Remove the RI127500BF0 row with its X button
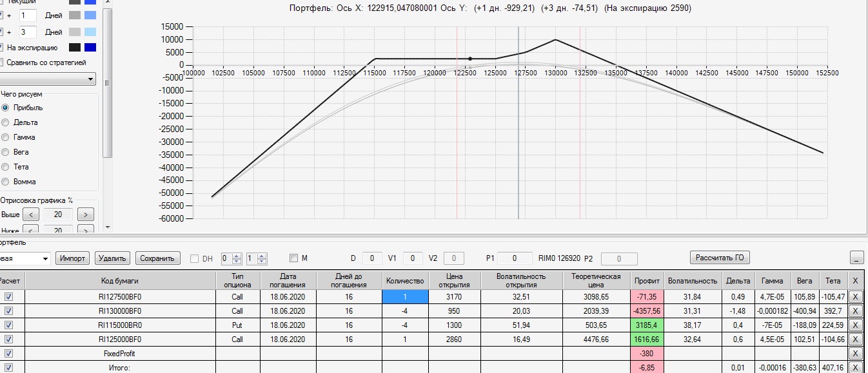Screen dimensions: 868x373 pos(855,296)
